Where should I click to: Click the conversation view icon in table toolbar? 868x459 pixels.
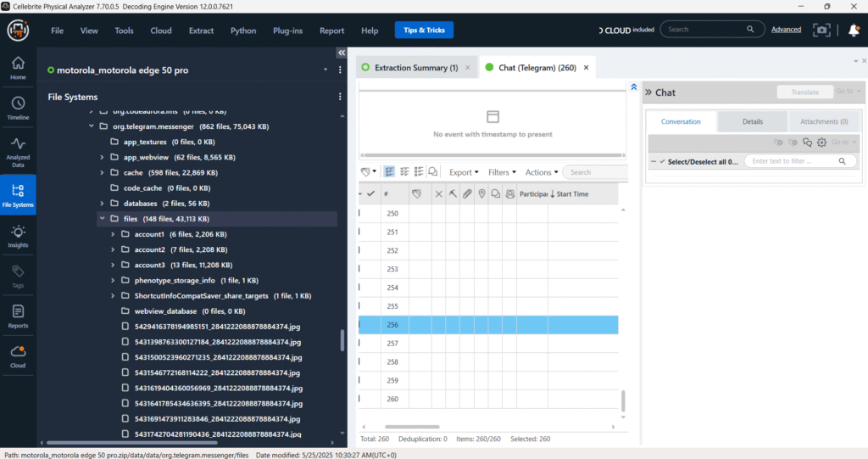tap(433, 172)
